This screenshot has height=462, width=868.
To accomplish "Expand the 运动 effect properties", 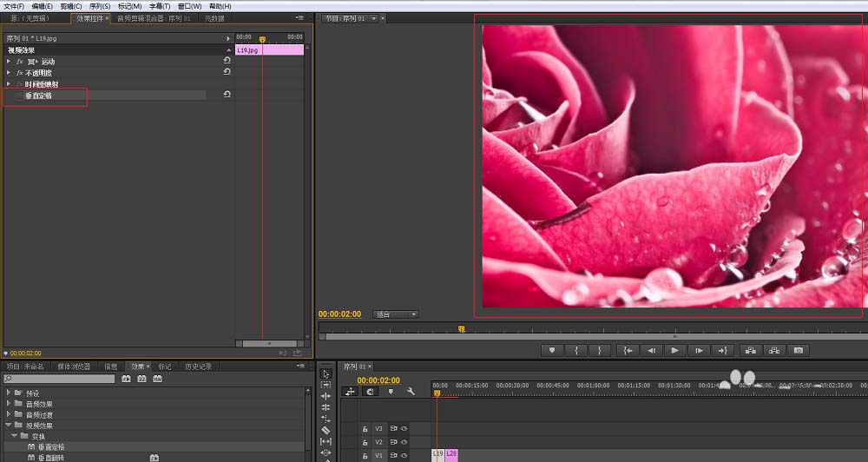I will (9, 62).
